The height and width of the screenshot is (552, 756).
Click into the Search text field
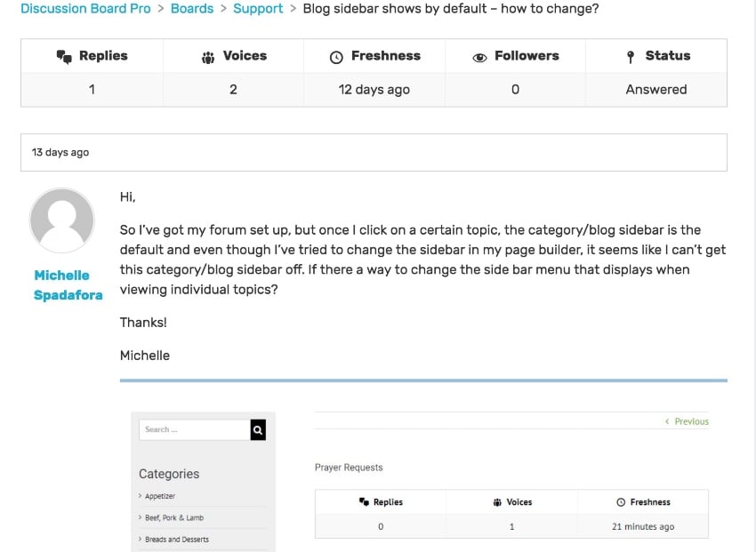click(194, 430)
